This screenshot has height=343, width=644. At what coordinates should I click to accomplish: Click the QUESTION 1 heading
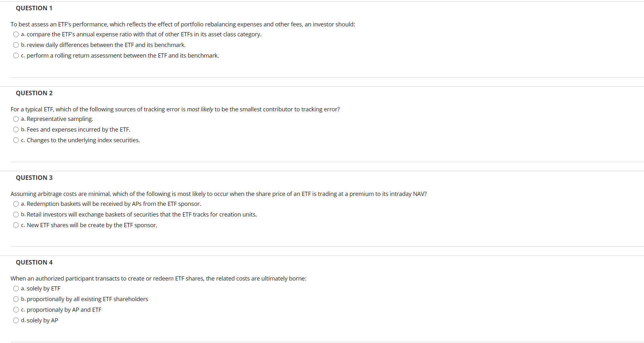point(34,8)
